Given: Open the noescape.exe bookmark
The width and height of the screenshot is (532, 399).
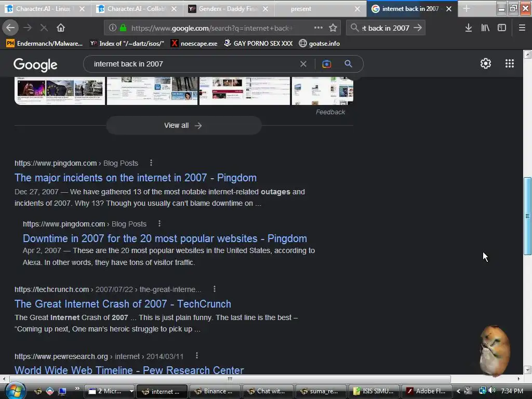Looking at the screenshot, I should 194,44.
